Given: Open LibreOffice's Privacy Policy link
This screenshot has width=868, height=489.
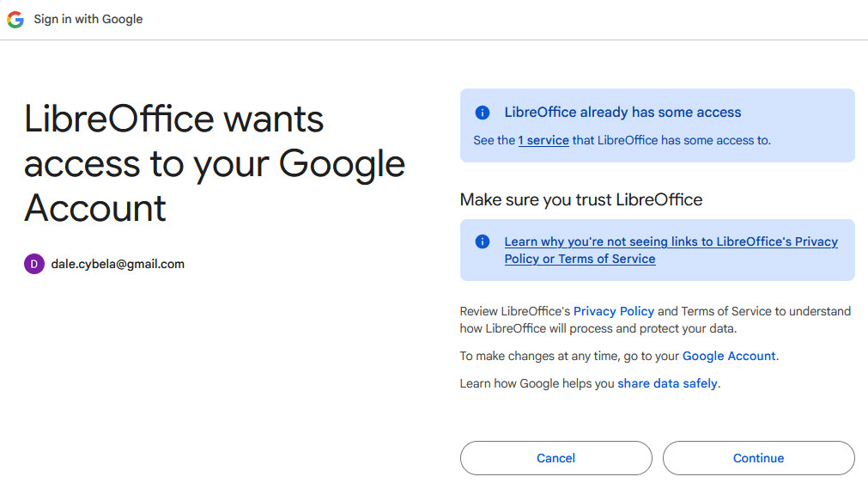Looking at the screenshot, I should click(x=614, y=311).
